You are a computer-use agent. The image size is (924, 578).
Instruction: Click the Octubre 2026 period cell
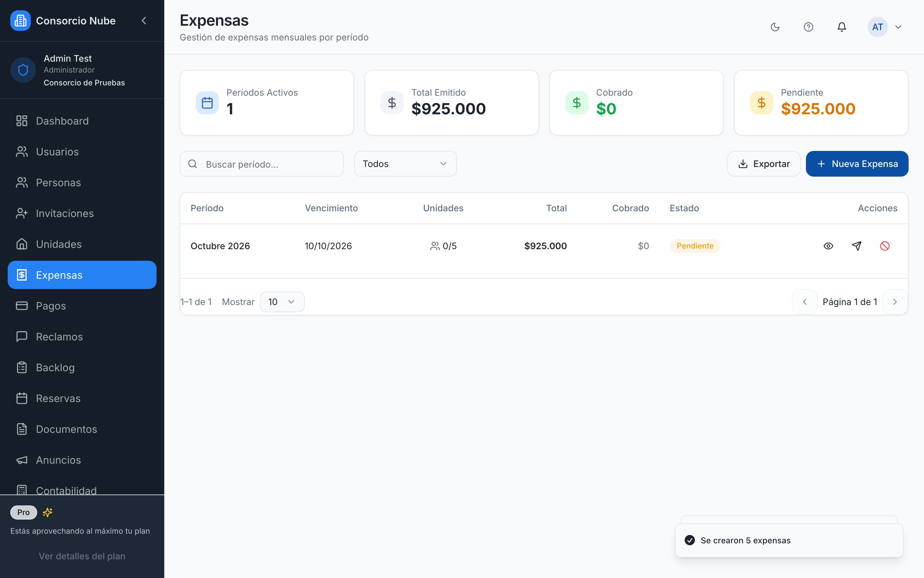point(220,246)
